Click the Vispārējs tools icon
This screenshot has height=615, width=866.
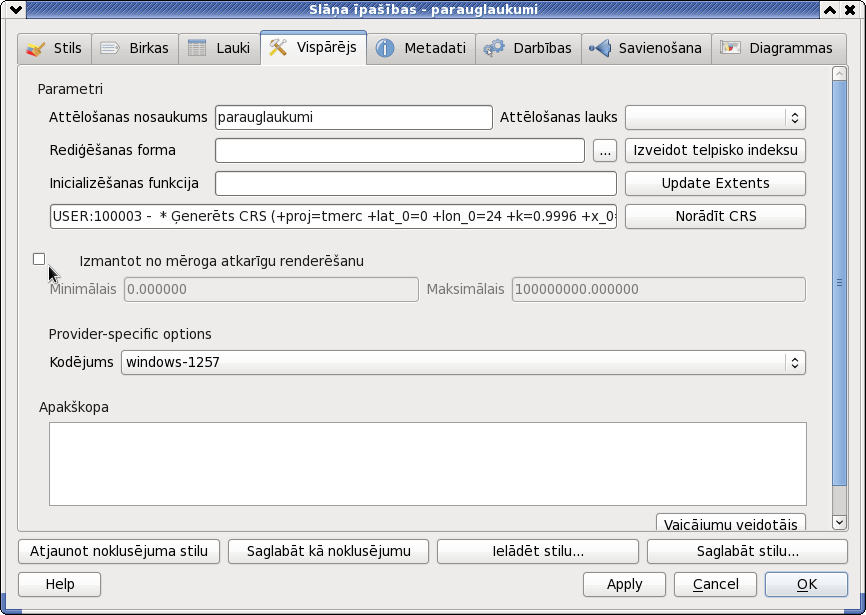(x=278, y=47)
